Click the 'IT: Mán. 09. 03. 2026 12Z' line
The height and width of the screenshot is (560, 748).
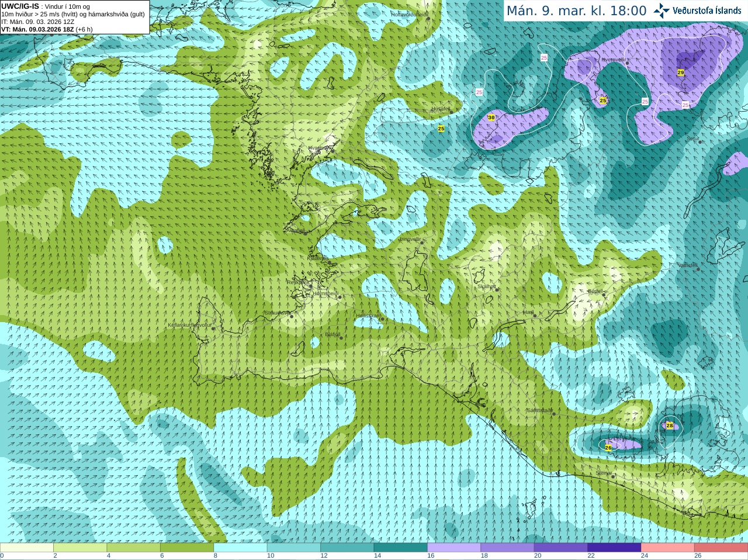click(x=37, y=22)
